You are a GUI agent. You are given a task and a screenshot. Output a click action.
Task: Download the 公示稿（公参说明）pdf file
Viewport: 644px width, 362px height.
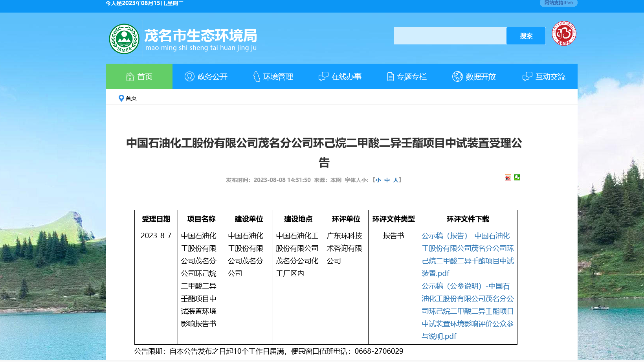pos(468,311)
